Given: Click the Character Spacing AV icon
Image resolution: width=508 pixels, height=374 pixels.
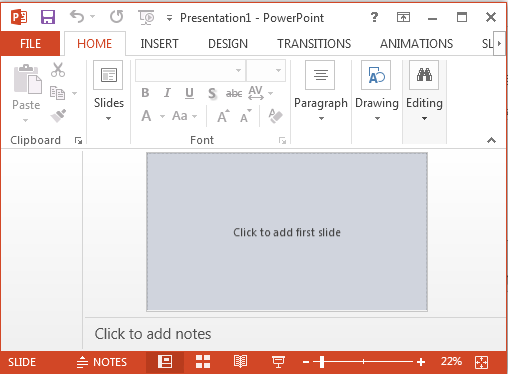Looking at the screenshot, I should pyautogui.click(x=256, y=93).
